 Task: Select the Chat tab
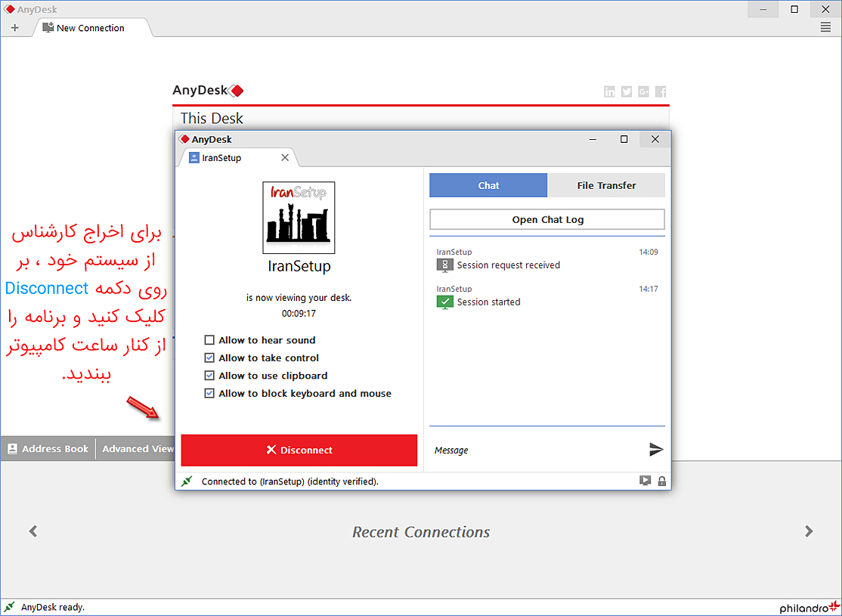click(488, 185)
